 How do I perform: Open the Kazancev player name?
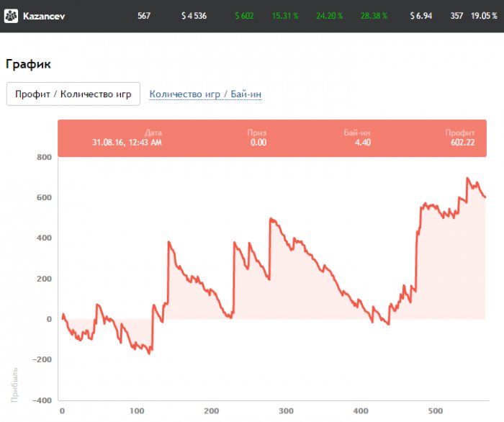click(x=44, y=16)
